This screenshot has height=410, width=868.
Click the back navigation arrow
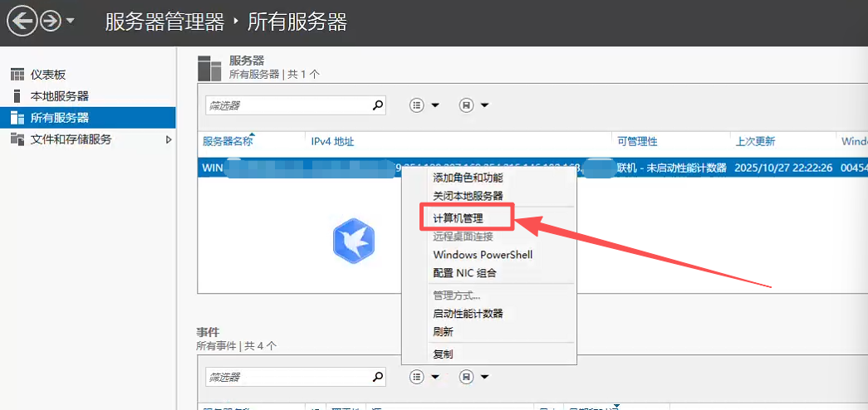[22, 22]
